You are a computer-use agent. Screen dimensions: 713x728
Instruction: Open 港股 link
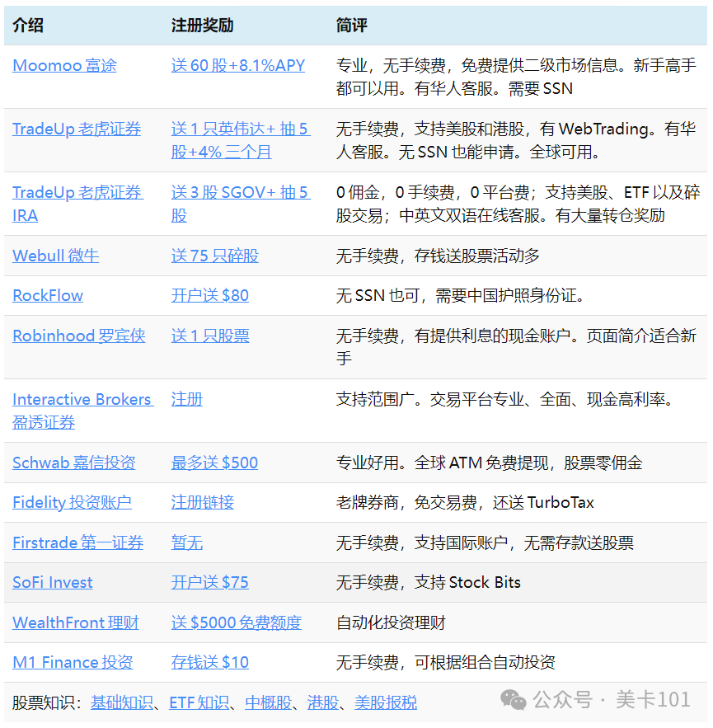coord(323,703)
